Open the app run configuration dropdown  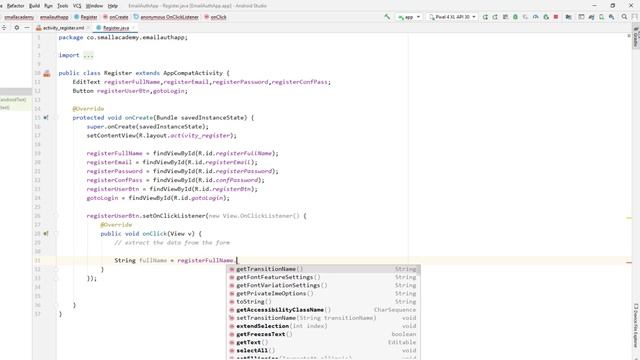(409, 17)
